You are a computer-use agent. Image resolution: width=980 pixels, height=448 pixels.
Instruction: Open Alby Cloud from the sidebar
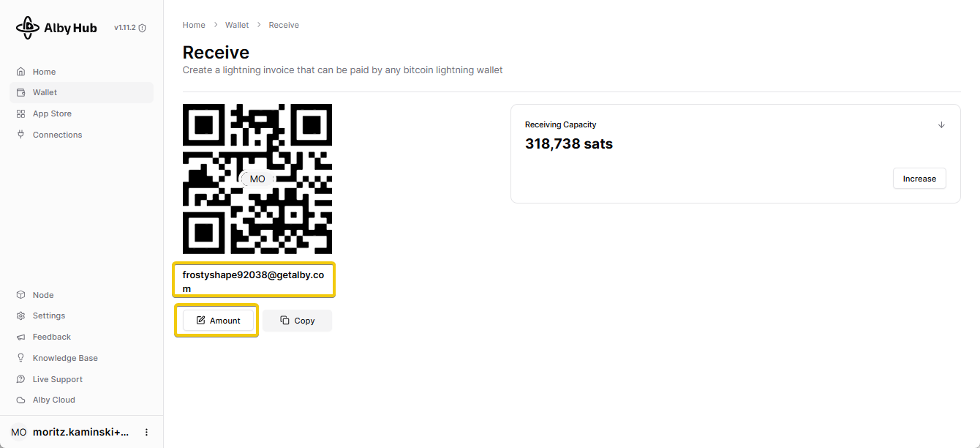pyautogui.click(x=53, y=400)
